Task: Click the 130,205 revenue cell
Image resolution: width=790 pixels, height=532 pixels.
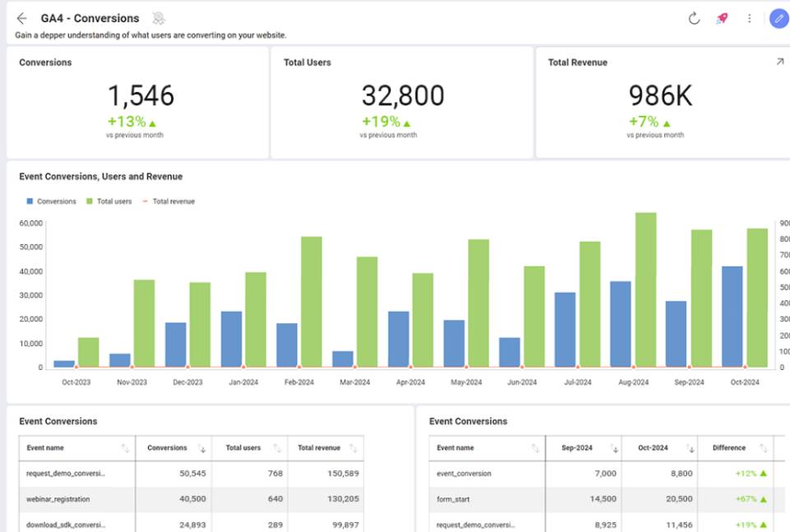Action: [x=343, y=499]
